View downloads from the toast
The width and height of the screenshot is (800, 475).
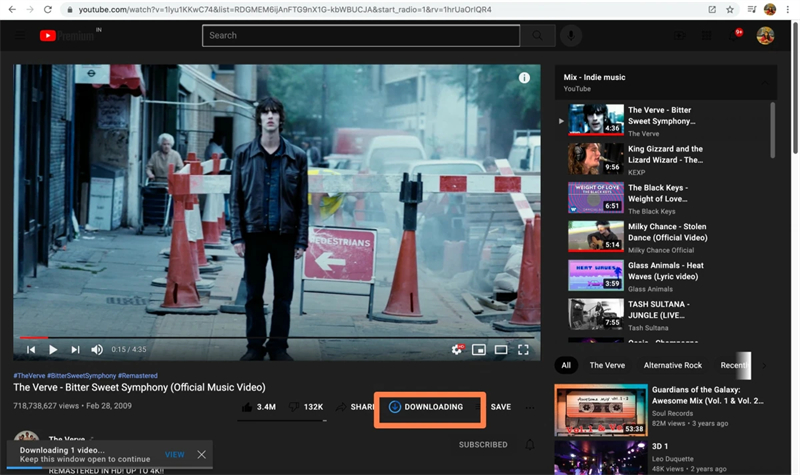[x=174, y=455]
